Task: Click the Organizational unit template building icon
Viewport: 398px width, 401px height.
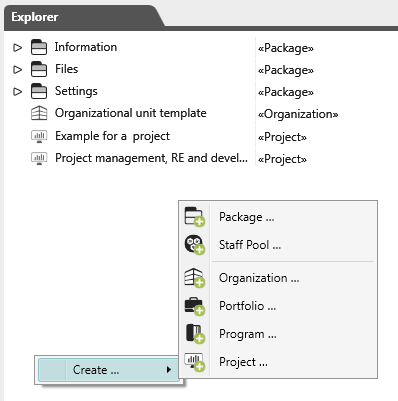Action: click(39, 113)
